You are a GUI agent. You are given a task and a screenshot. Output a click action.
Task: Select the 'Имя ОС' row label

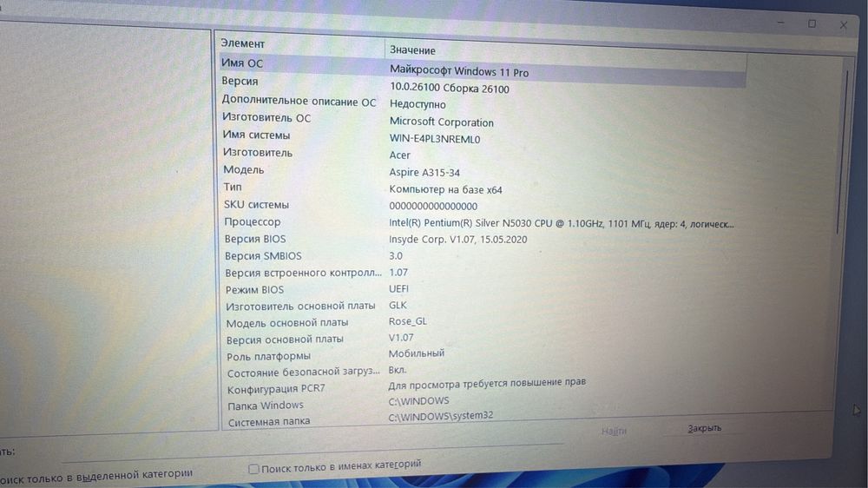(242, 63)
